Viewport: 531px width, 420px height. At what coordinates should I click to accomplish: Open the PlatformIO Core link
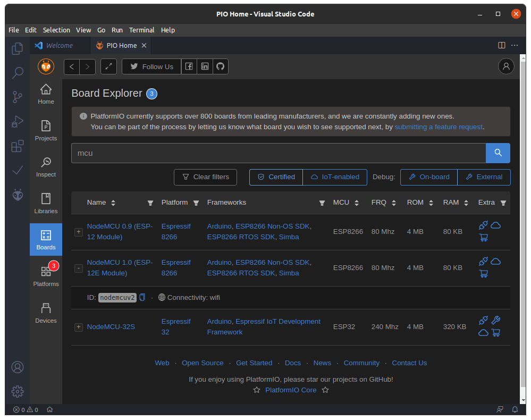pos(291,390)
